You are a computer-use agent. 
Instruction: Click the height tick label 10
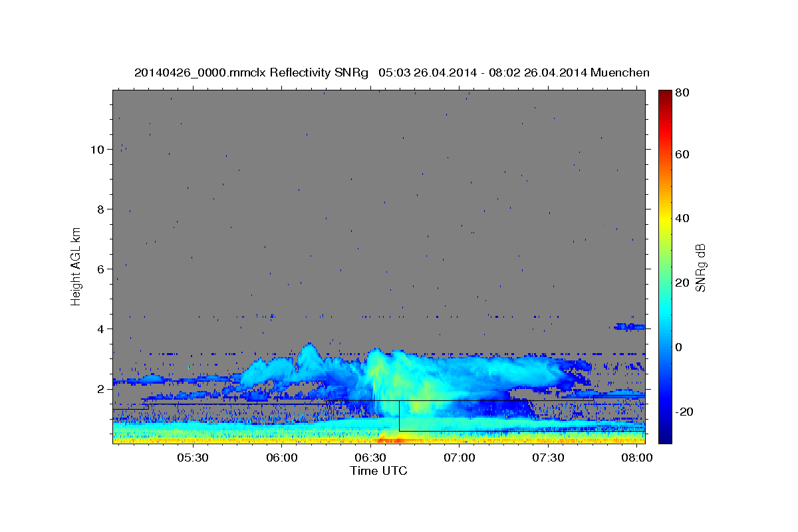pos(98,150)
